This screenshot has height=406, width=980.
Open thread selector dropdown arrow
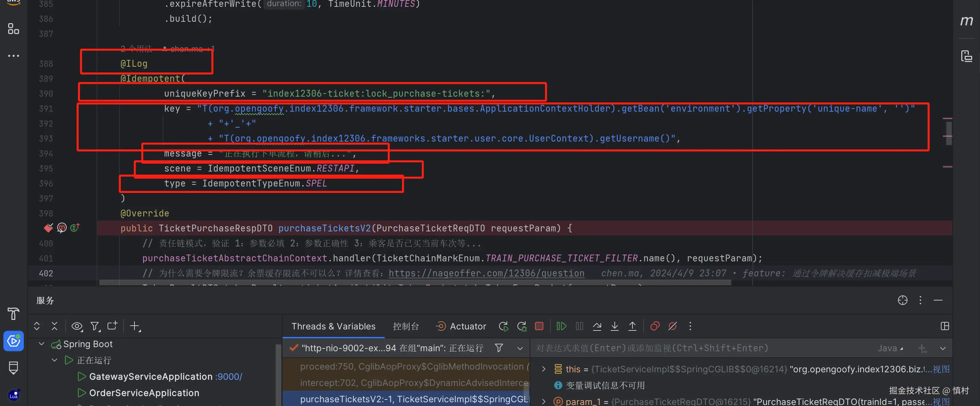pyautogui.click(x=520, y=348)
